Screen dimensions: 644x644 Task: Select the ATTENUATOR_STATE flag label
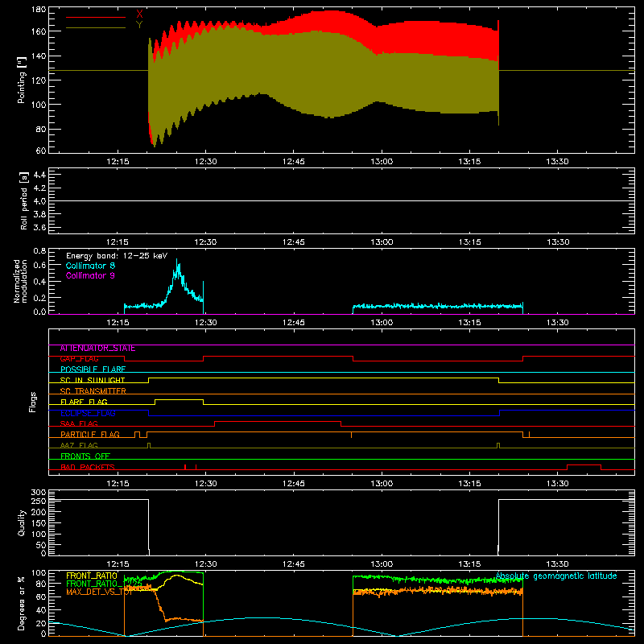point(97,349)
